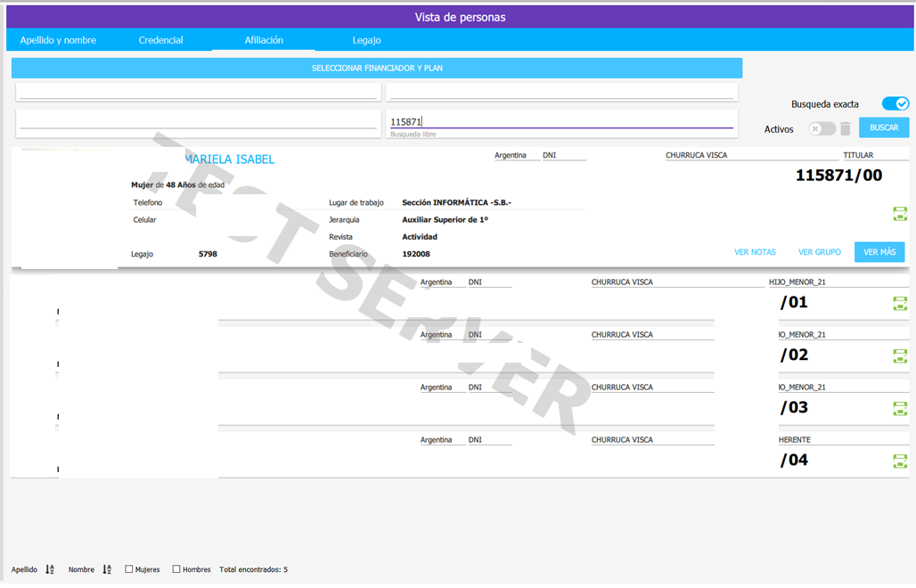
Task: Toggle Busqueda exacta switch
Action: (895, 104)
